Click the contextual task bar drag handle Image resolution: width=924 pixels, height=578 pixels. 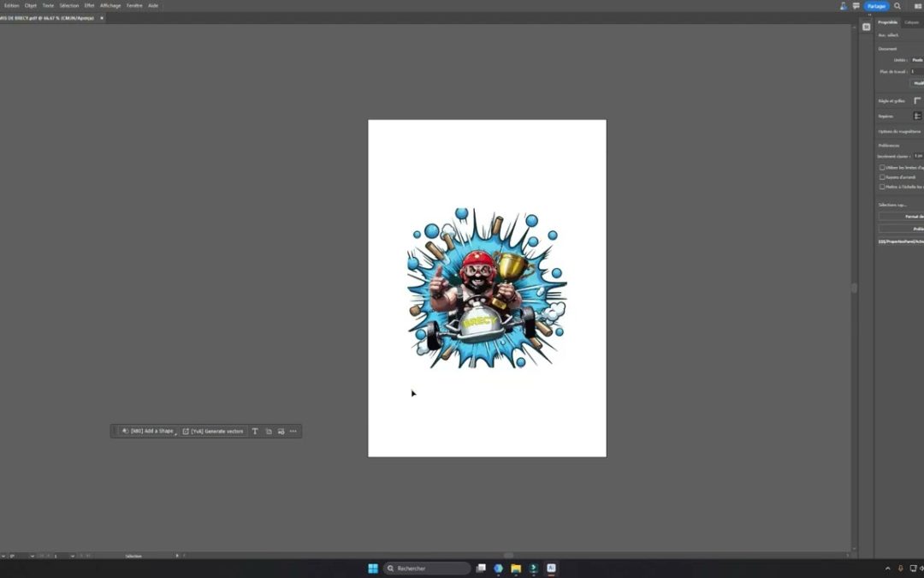pos(115,431)
